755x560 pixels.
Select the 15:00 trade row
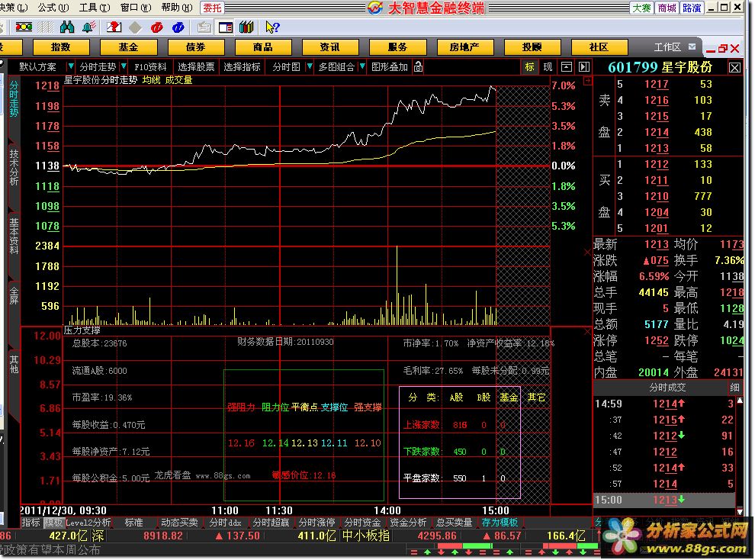pyautogui.click(x=663, y=500)
